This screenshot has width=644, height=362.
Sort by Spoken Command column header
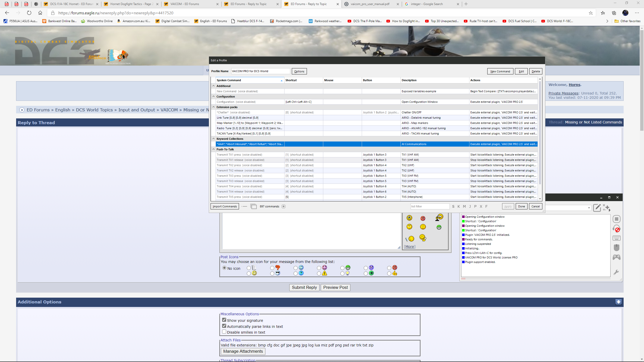pyautogui.click(x=250, y=80)
